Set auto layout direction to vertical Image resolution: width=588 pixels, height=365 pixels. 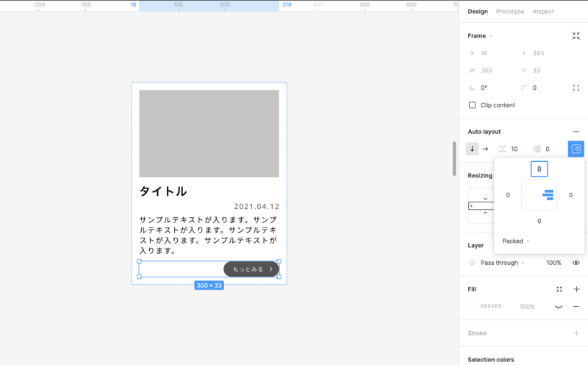tap(472, 149)
